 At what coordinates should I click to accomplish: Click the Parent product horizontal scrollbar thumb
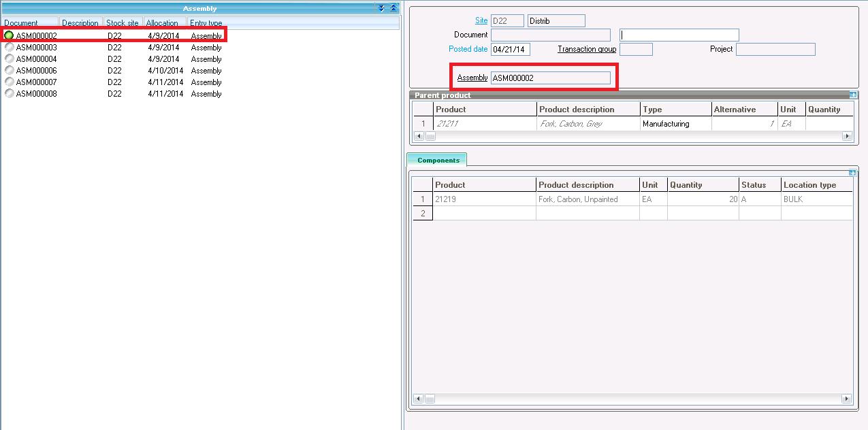point(430,136)
